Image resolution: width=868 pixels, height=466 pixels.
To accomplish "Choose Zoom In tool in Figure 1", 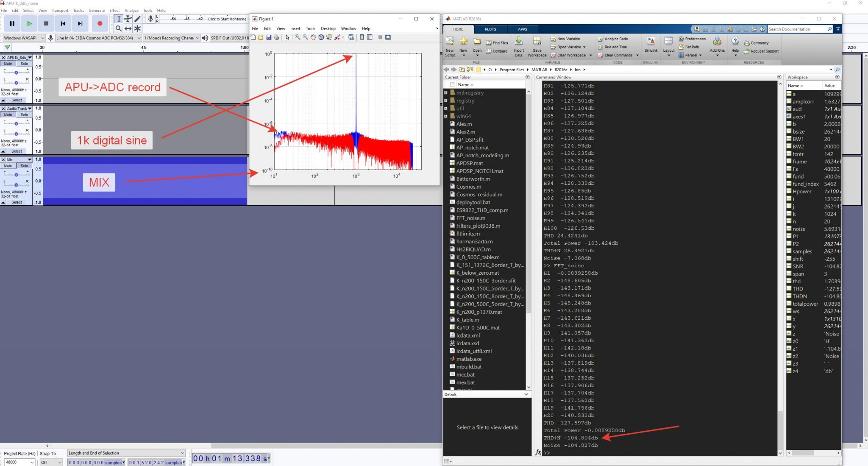I will 298,37.
